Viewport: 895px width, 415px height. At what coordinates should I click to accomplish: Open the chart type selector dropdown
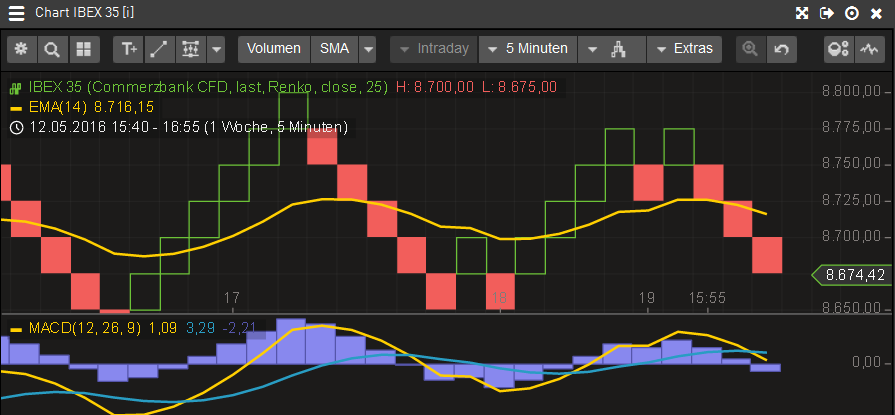tap(612, 48)
